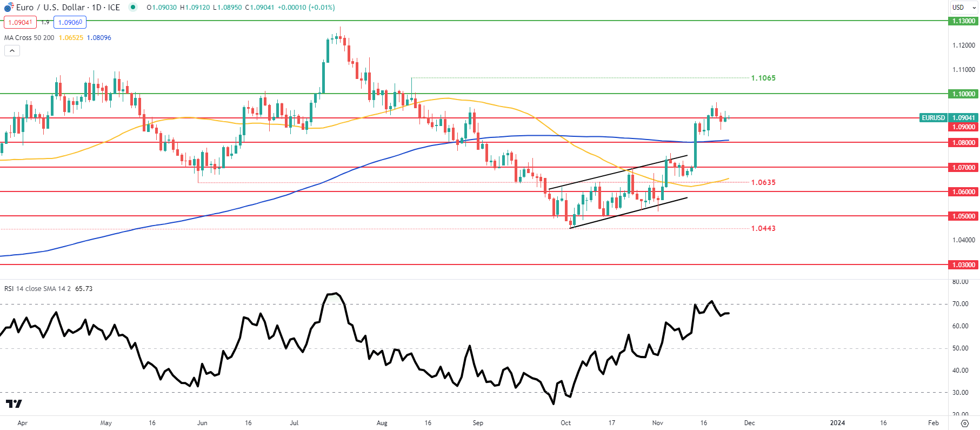Click the 1.08000 red price level label

pyautogui.click(x=964, y=143)
